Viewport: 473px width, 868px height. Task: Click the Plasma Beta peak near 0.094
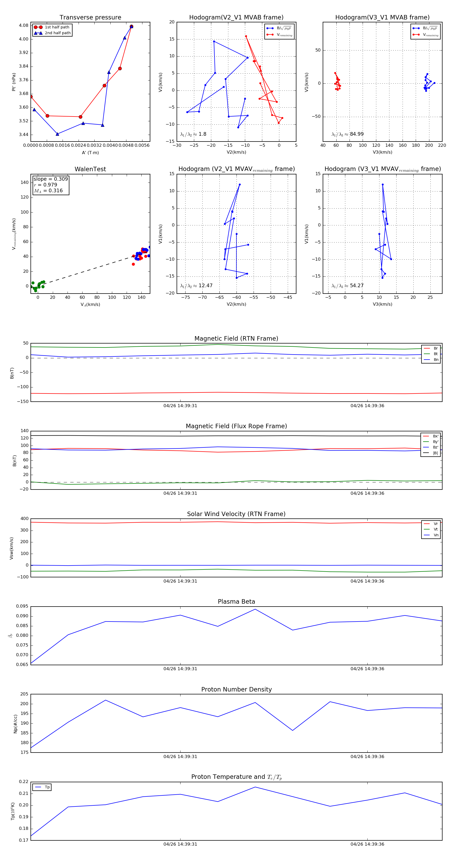(255, 609)
